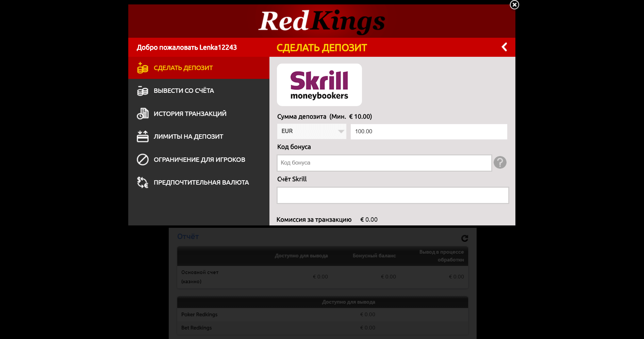Screen dimensions: 644x339
Task: Click the back chevron in deposit header
Action: pos(505,47)
